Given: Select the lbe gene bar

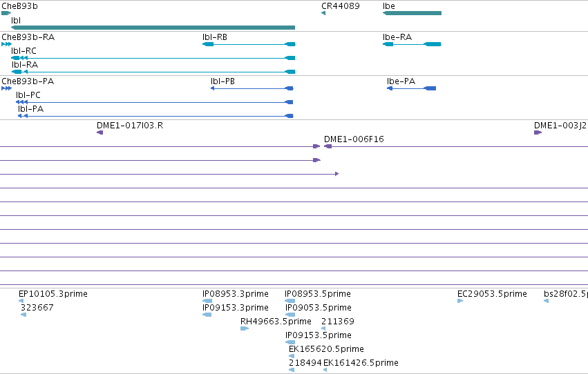Looking at the screenshot, I should click(412, 13).
